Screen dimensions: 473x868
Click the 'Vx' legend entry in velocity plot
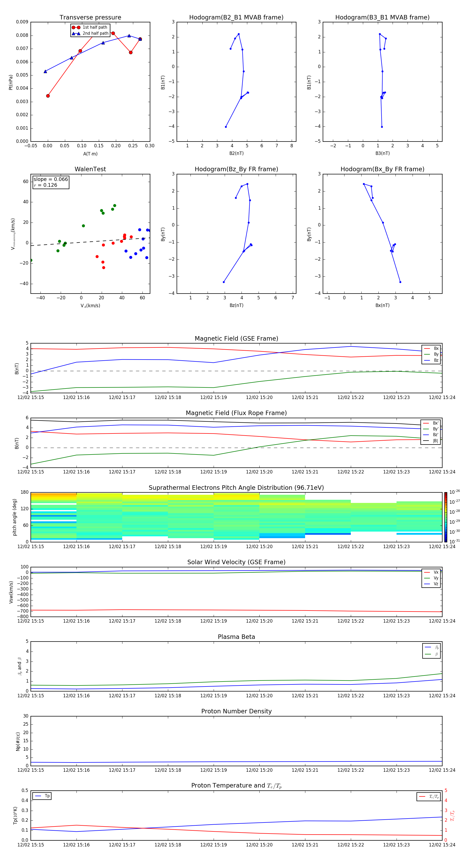pyautogui.click(x=431, y=572)
